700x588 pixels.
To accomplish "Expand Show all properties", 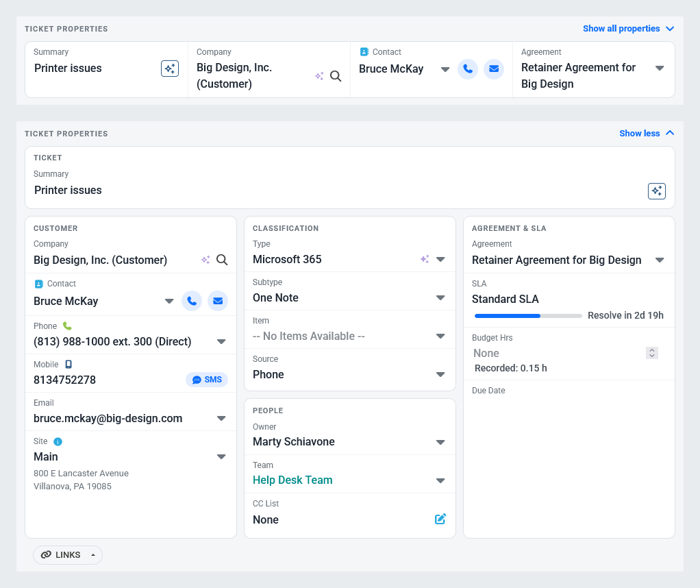I will [x=629, y=29].
